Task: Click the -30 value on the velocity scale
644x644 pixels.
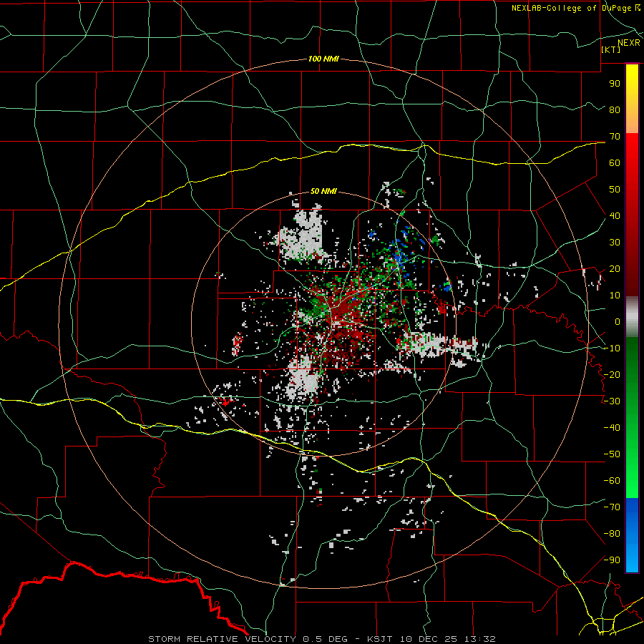Action: point(612,401)
